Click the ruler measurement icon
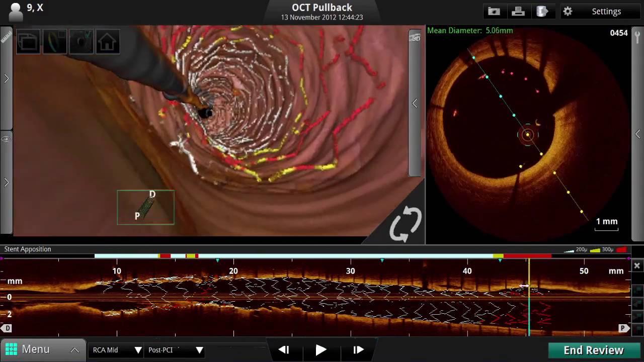Viewport: 644px width, 362px height. tap(6, 37)
